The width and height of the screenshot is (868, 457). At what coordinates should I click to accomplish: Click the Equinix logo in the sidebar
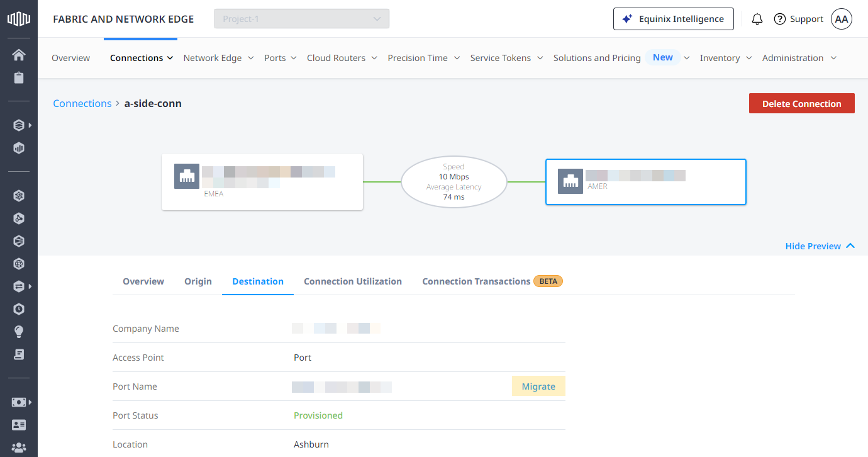19,19
